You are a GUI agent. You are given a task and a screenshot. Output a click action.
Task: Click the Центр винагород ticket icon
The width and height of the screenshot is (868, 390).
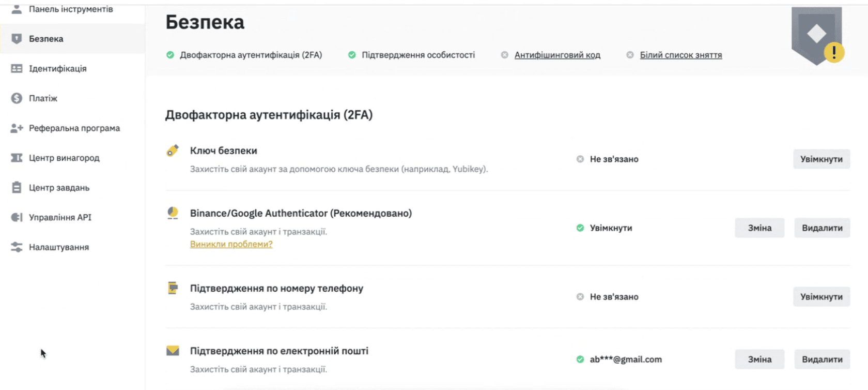pyautogui.click(x=17, y=158)
